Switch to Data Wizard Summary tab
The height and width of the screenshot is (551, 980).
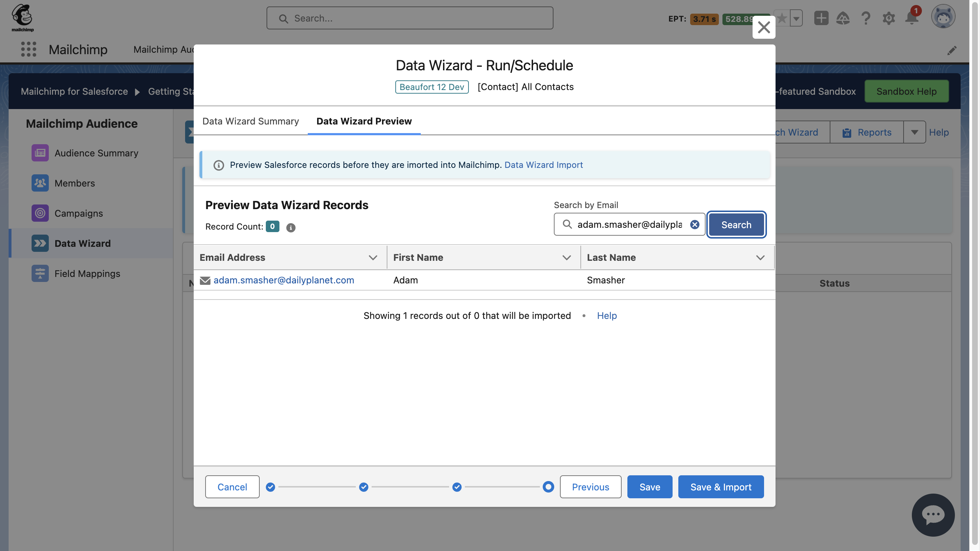[x=251, y=121]
